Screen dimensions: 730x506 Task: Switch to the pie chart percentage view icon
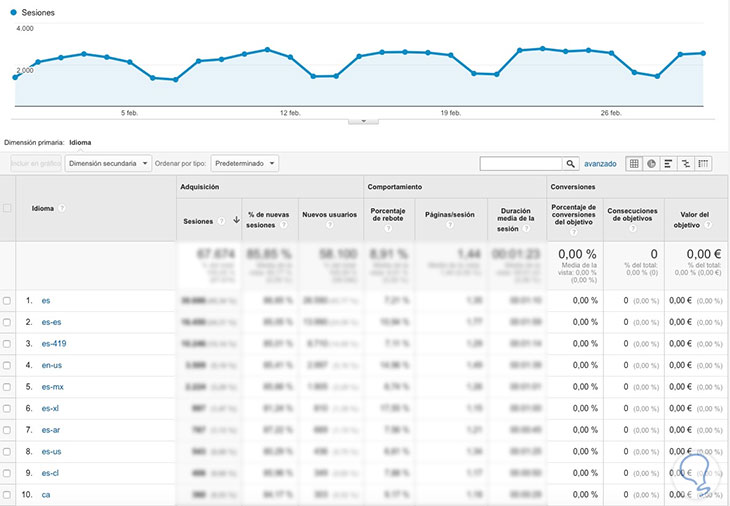pos(651,163)
